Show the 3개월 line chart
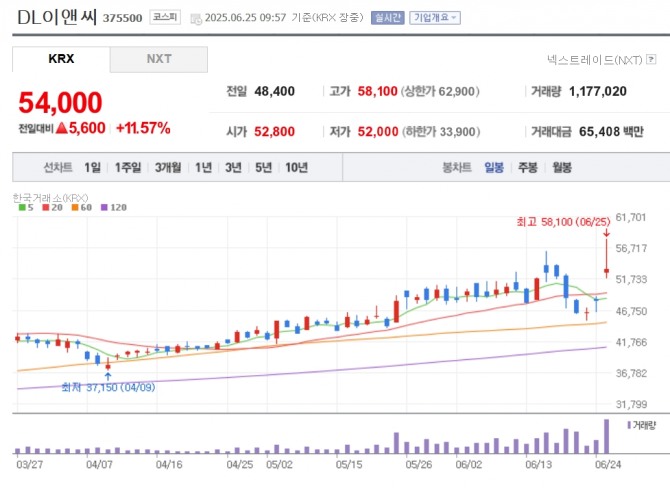 click(x=168, y=168)
